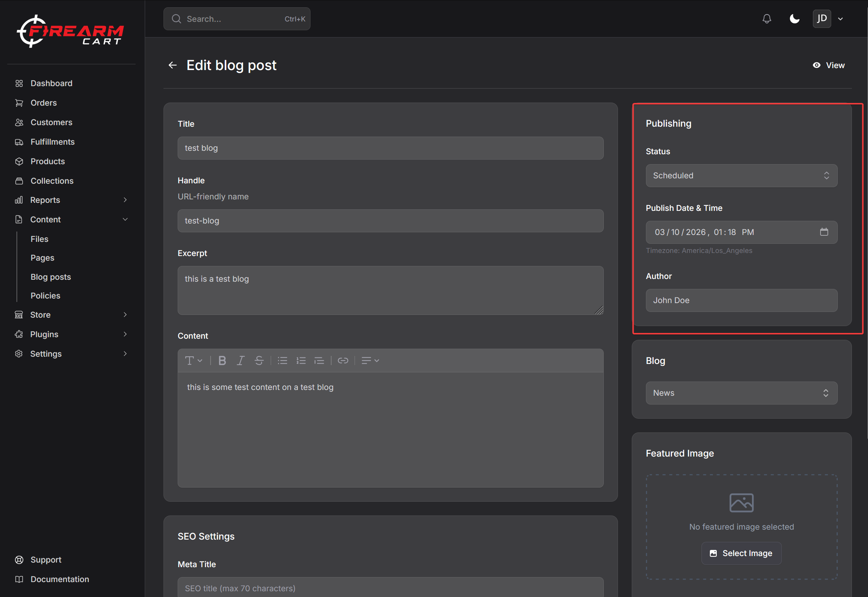Image resolution: width=868 pixels, height=597 pixels.
Task: Insert numbered list
Action: (301, 360)
